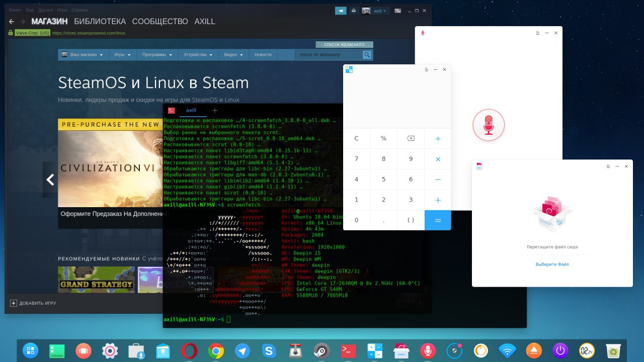Click the calculator backspace key
The width and height of the screenshot is (644, 362).
[x=411, y=138]
